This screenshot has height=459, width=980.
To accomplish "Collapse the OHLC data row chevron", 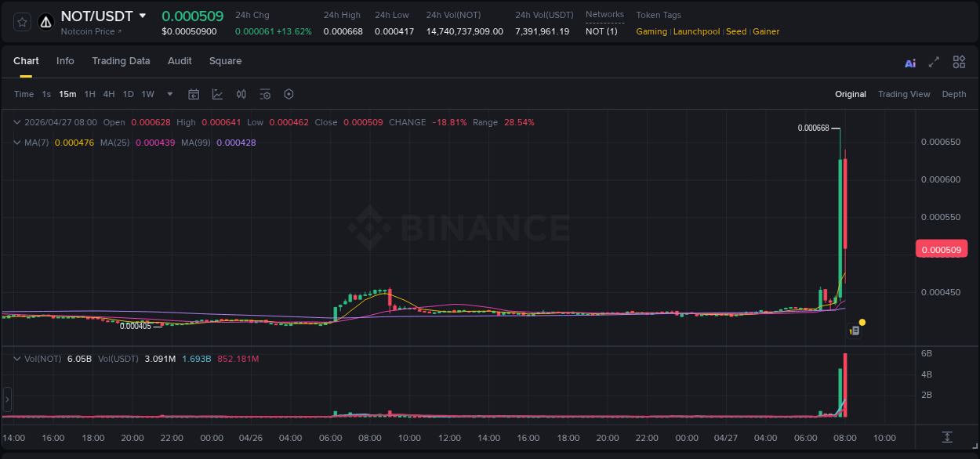I will click(x=17, y=122).
